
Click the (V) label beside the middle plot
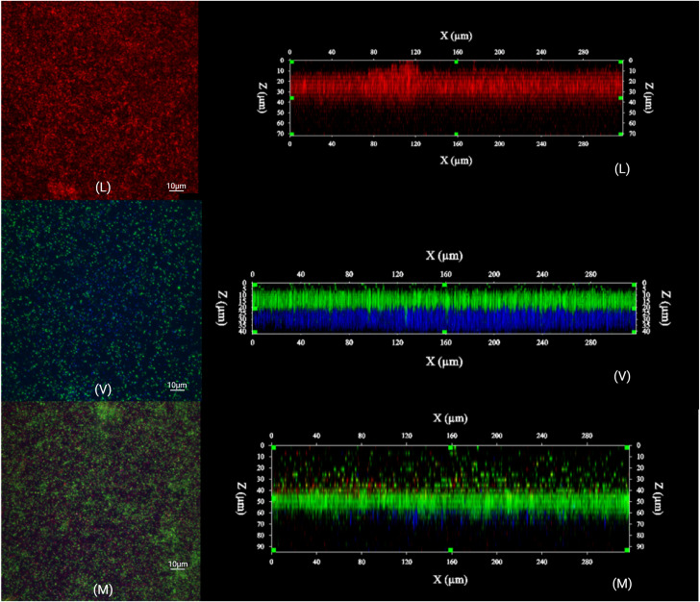tap(622, 376)
